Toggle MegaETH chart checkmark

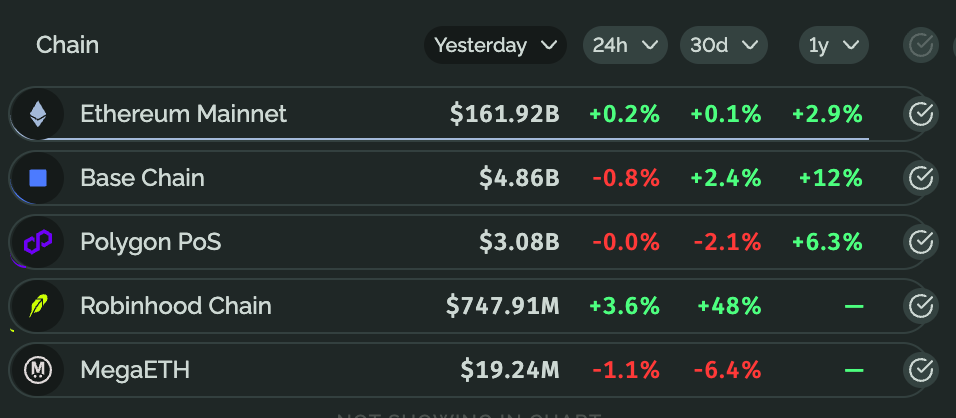tap(921, 370)
